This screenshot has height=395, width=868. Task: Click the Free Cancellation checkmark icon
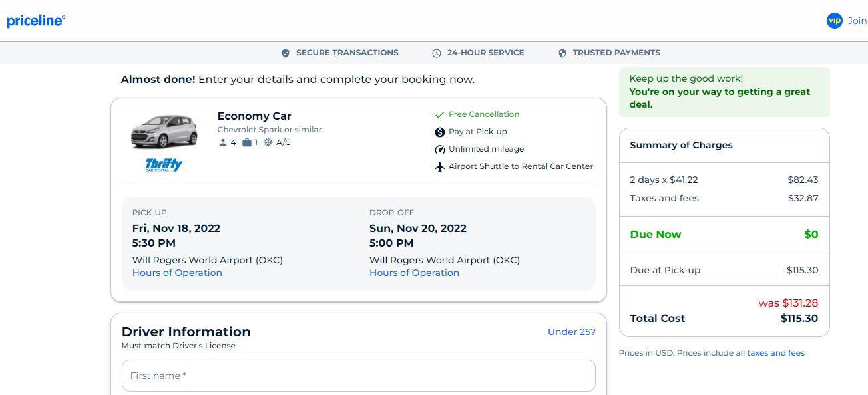[439, 114]
